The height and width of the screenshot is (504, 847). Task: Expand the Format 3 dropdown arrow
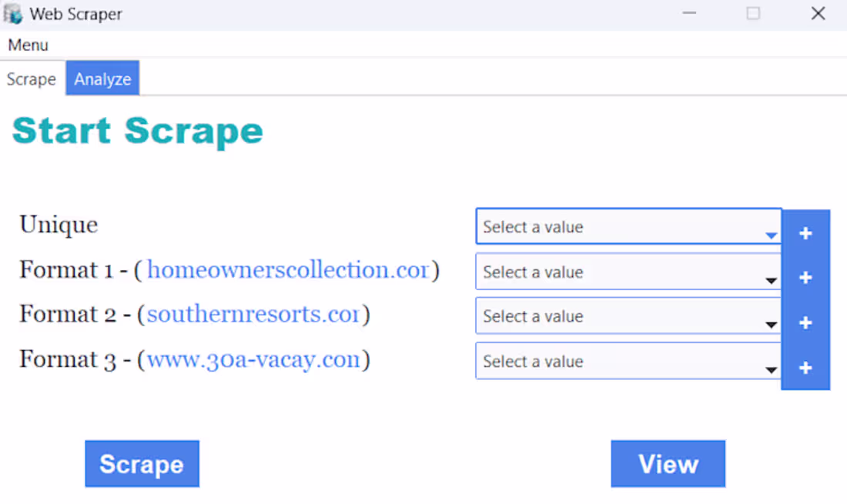(771, 370)
